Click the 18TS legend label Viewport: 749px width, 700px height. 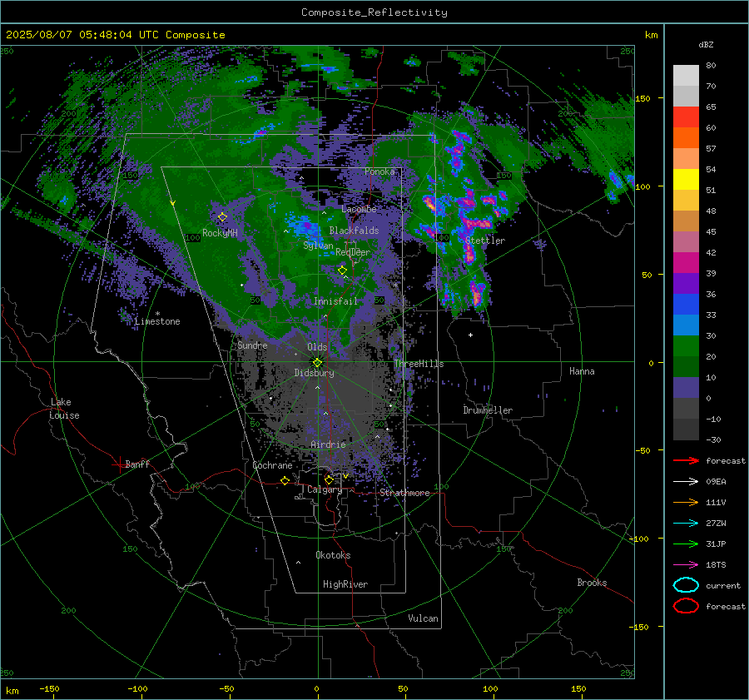(716, 565)
